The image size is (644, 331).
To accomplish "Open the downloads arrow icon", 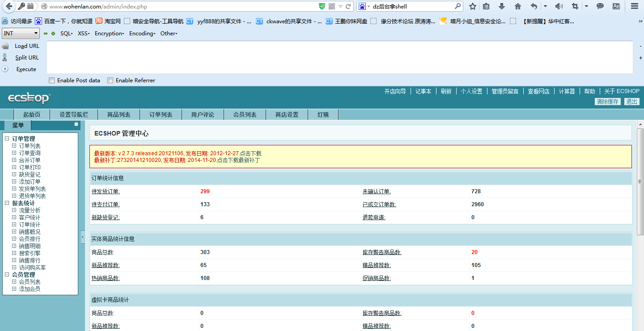I will click(502, 6).
